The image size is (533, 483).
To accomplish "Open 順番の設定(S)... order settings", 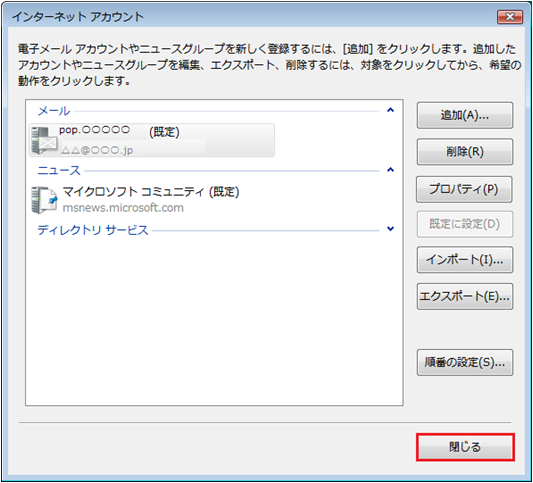I will tap(465, 362).
